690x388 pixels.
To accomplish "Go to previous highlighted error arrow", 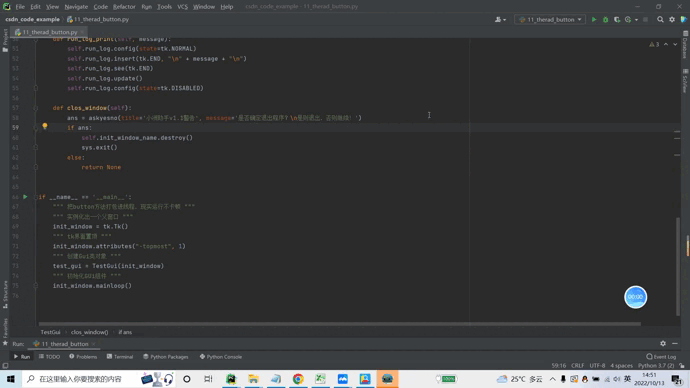I will 666,44.
